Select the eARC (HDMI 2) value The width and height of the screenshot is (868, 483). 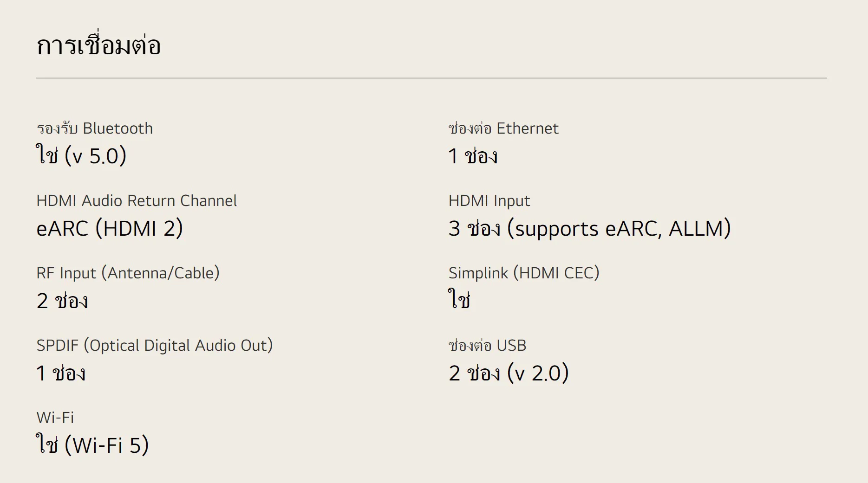110,228
